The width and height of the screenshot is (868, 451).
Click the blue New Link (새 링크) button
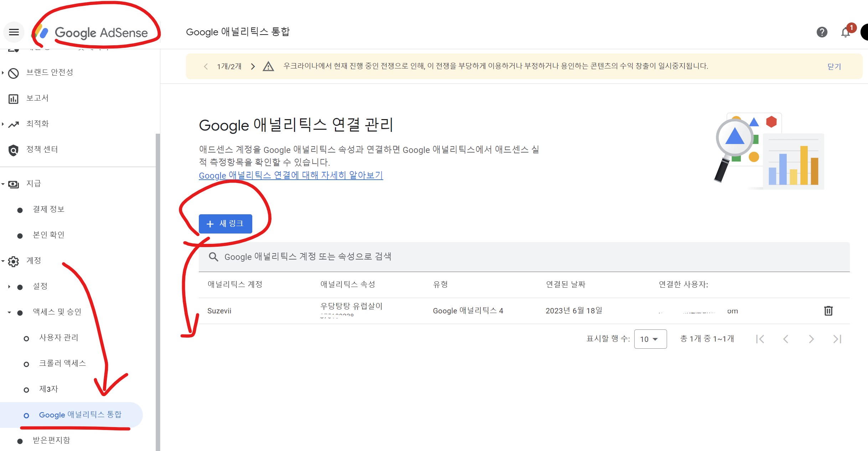click(225, 224)
